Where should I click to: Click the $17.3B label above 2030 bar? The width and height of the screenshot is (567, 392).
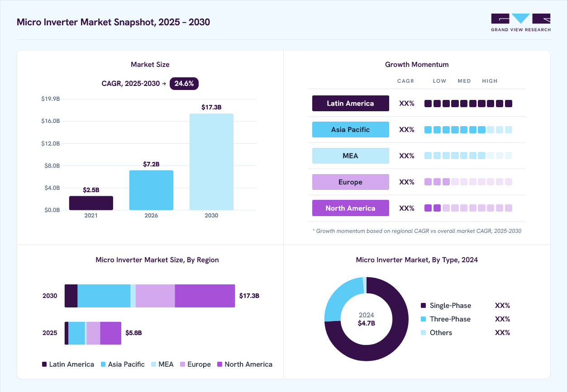211,107
